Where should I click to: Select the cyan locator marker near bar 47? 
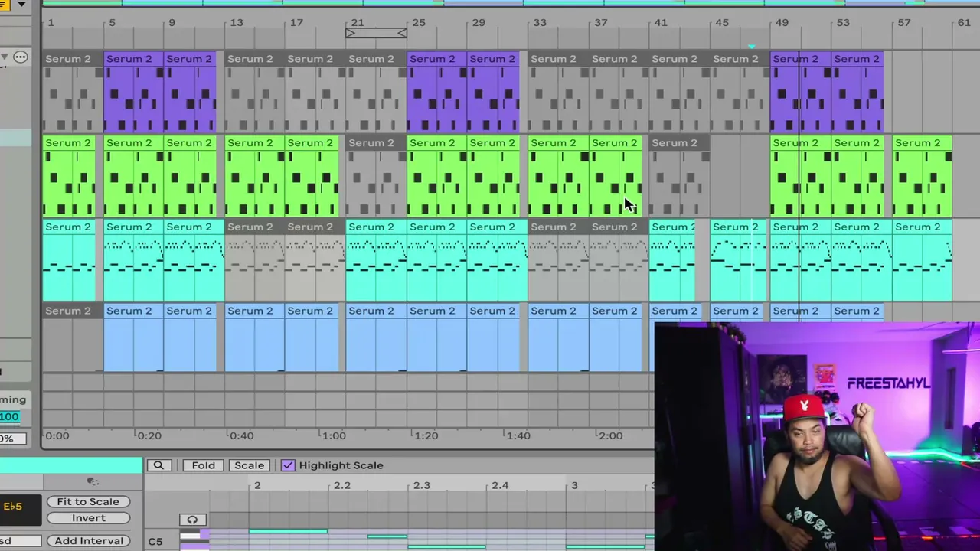(751, 47)
